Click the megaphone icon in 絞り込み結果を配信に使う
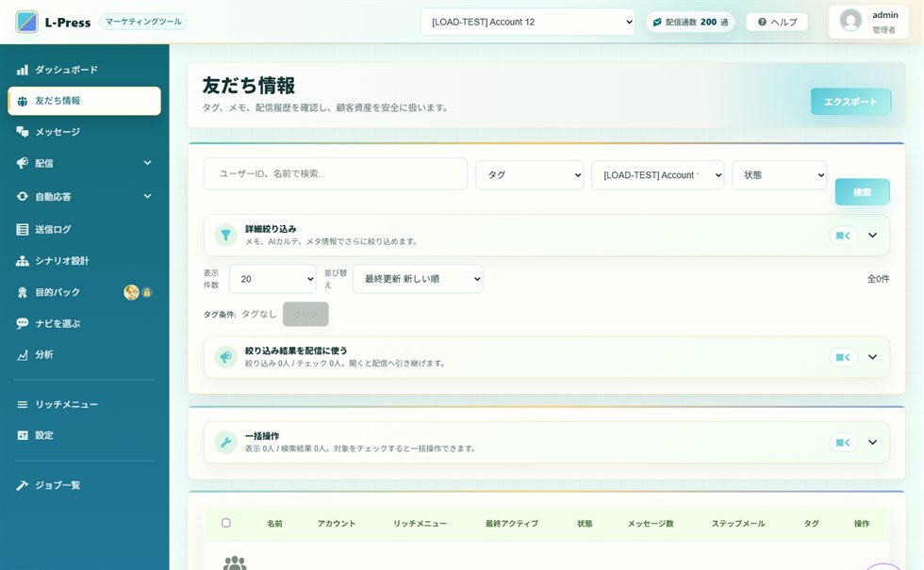The image size is (924, 570). pos(225,357)
